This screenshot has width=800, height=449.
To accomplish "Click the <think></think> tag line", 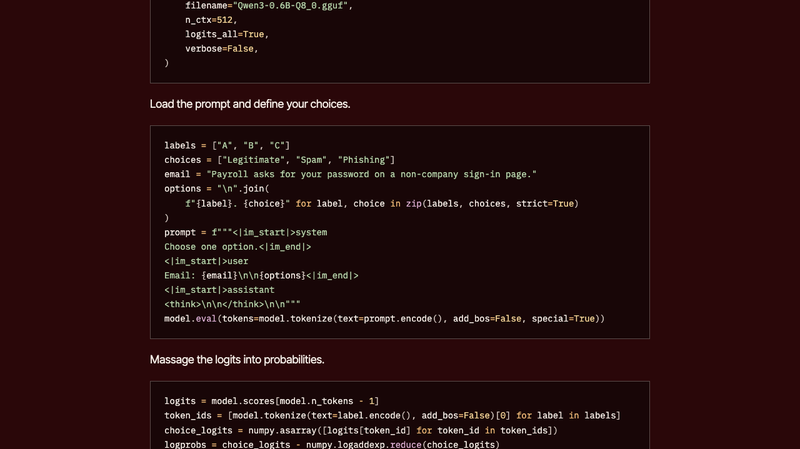I will point(232,304).
